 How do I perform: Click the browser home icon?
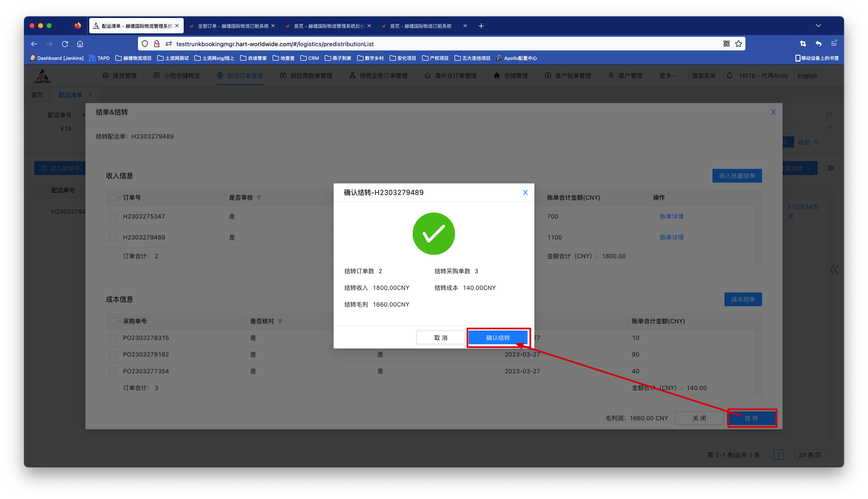coord(80,44)
